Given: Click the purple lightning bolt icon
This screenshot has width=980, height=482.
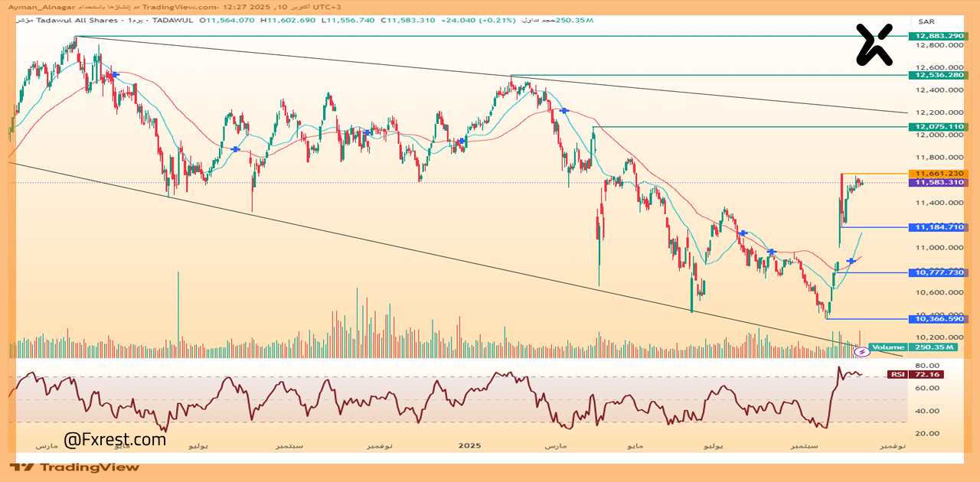Looking at the screenshot, I should pos(861,352).
